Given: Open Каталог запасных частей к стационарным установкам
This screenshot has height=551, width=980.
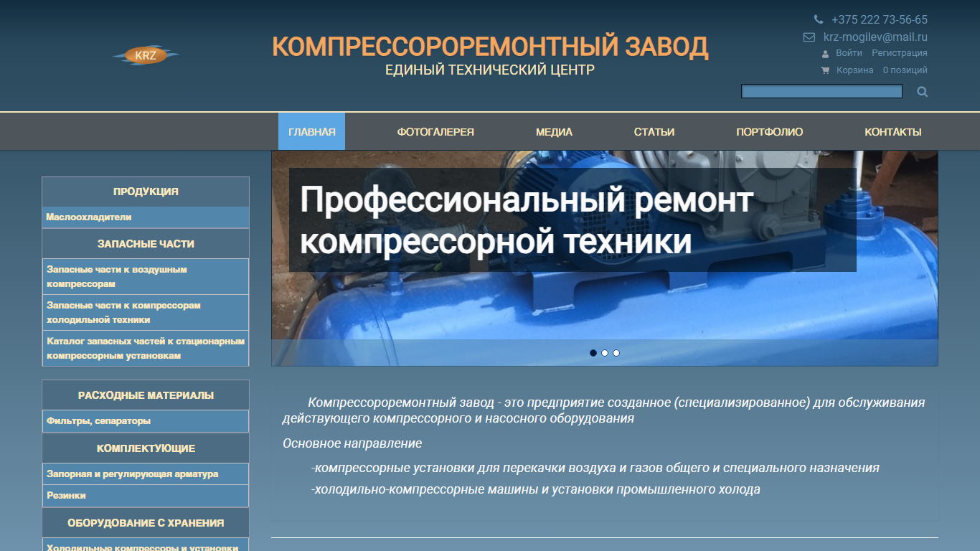Looking at the screenshot, I should click(146, 349).
